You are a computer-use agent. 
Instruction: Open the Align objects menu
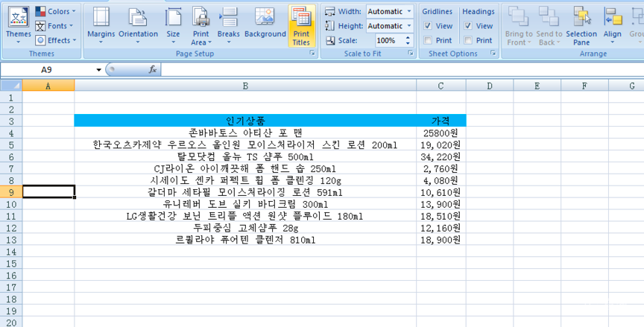(x=613, y=25)
